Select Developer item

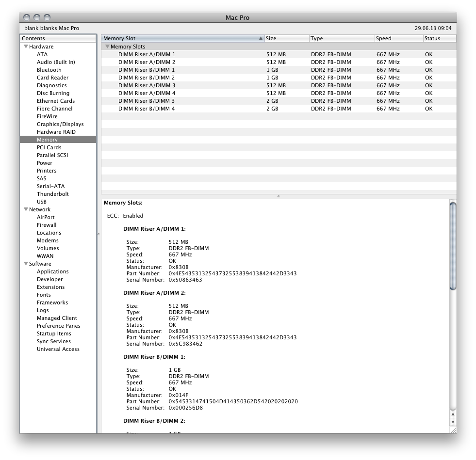click(50, 279)
